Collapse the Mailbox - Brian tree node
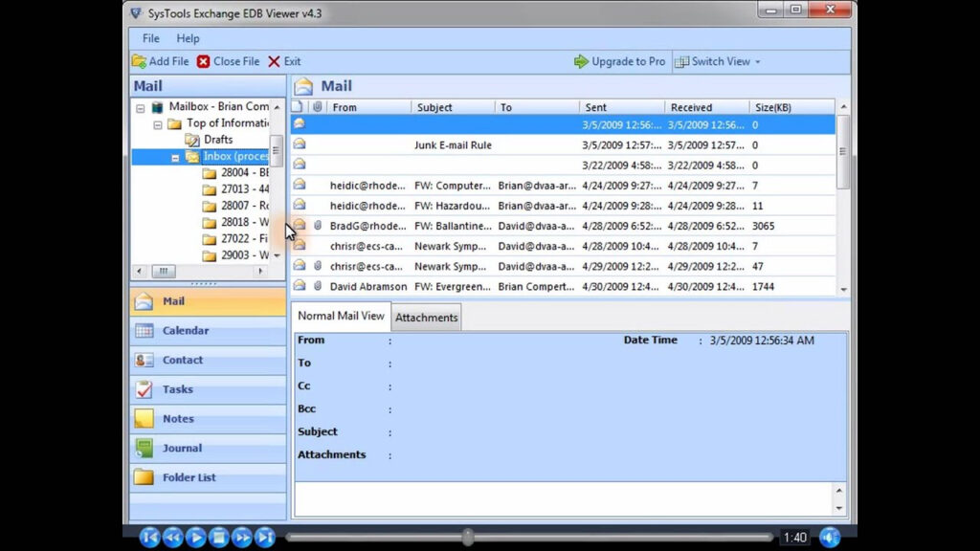Viewport: 980px width, 551px height. point(141,107)
